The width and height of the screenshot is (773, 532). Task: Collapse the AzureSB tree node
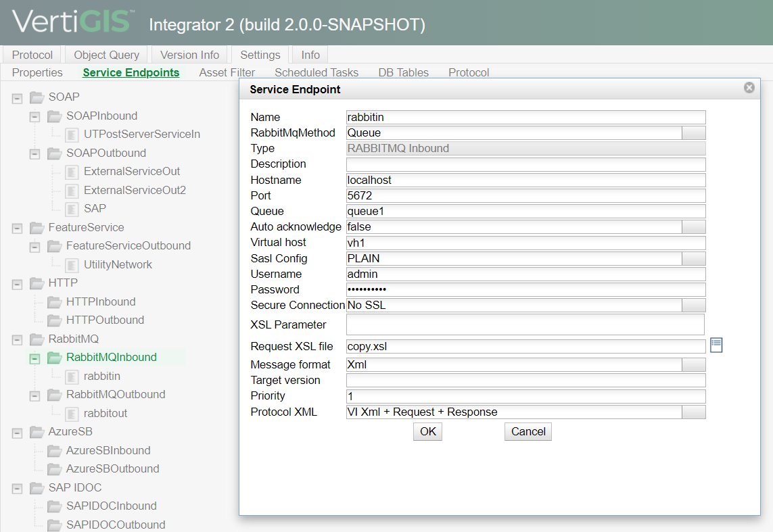(18, 433)
